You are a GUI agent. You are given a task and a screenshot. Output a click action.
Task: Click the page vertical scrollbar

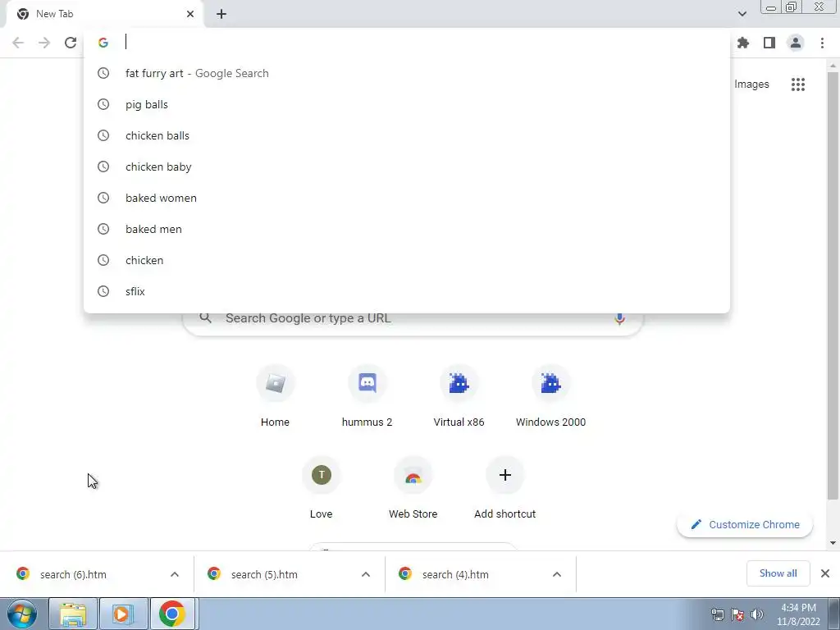833,286
